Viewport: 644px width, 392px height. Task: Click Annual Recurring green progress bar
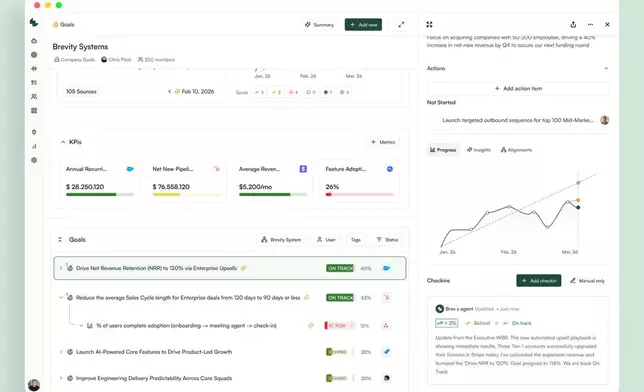(x=100, y=195)
